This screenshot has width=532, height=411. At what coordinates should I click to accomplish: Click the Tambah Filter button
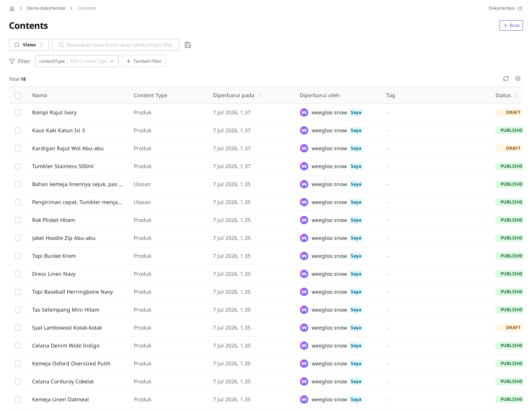click(144, 61)
